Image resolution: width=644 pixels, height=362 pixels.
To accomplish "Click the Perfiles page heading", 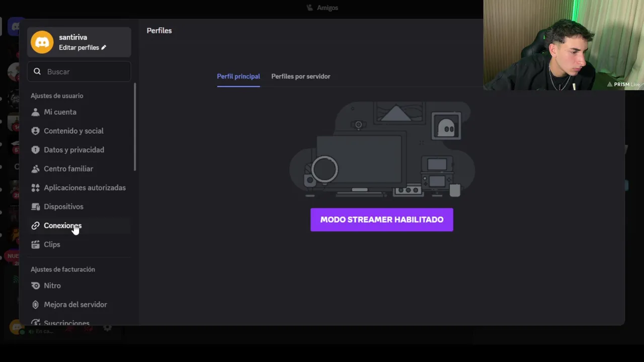I will 159,31.
